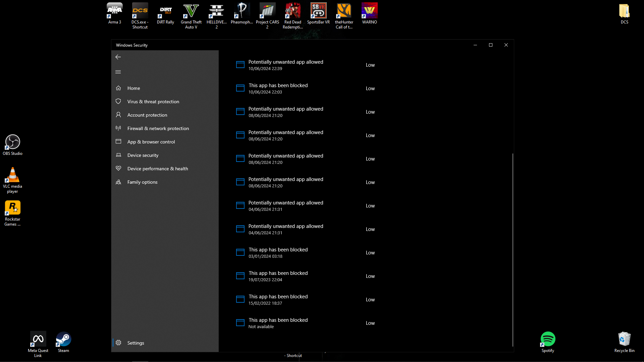Click the Firewall antenna icon
This screenshot has width=644, height=362.
tap(118, 128)
